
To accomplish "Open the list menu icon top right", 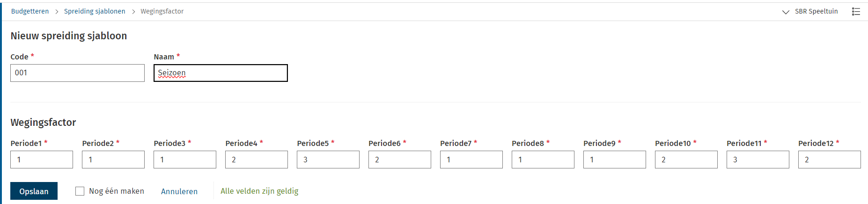I will coord(856,12).
